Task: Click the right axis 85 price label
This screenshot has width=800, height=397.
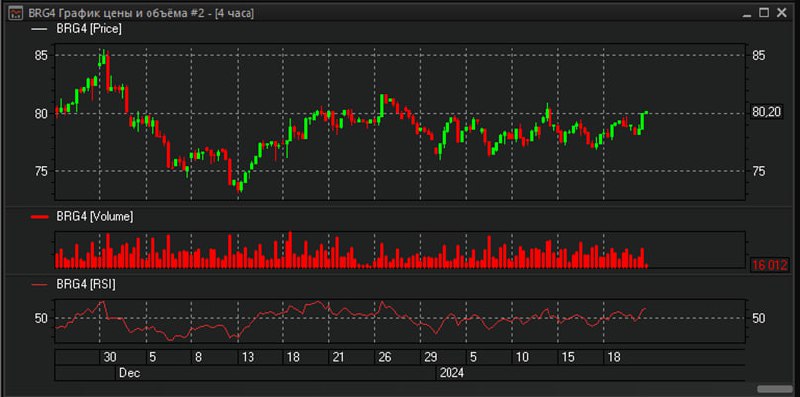Action: pyautogui.click(x=758, y=55)
